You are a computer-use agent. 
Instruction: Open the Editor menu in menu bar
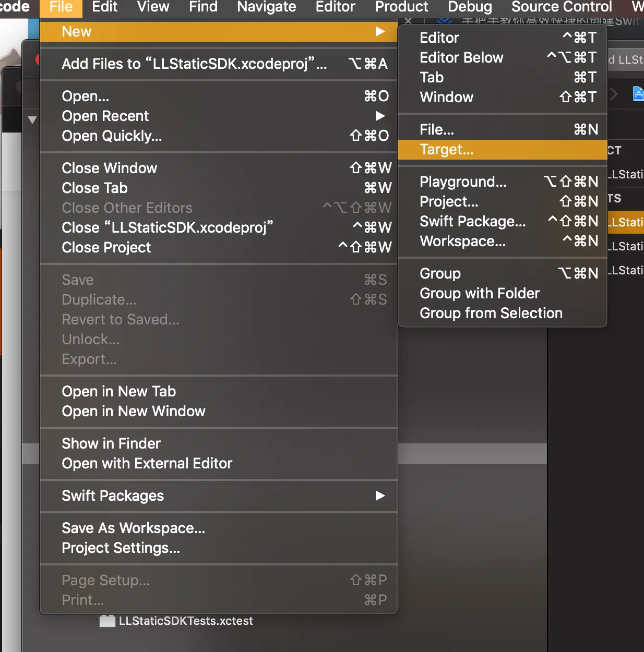click(x=335, y=7)
